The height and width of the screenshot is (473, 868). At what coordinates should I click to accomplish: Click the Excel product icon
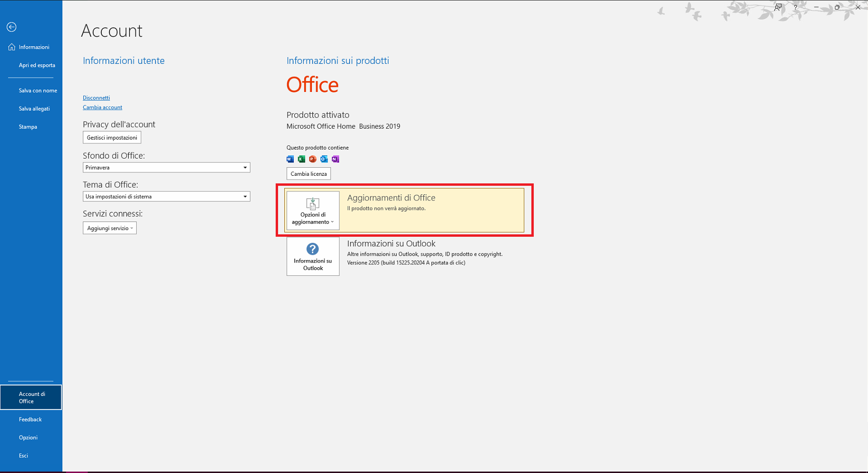pos(301,159)
